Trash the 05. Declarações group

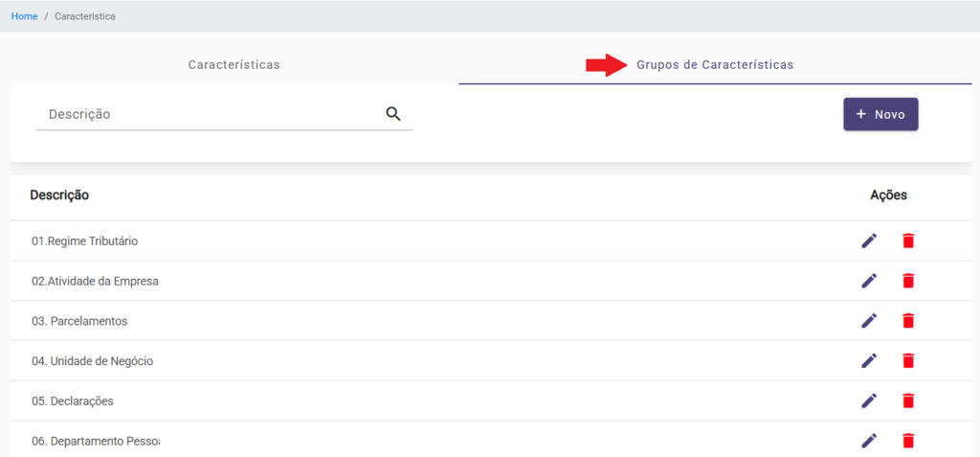tap(908, 400)
